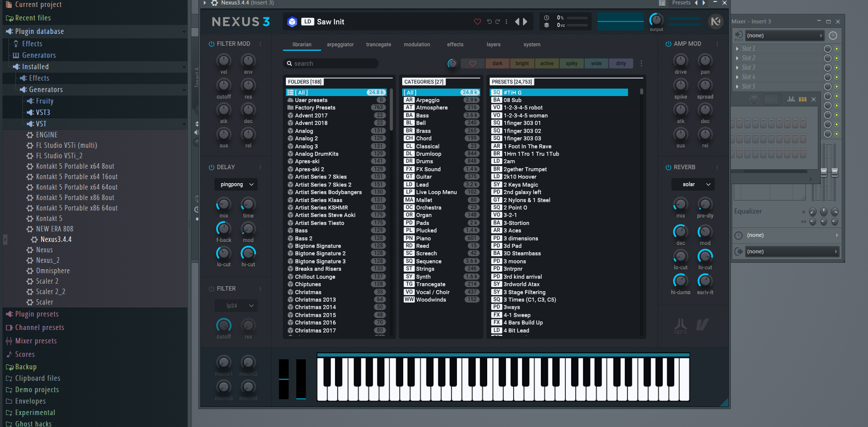Click the REVERB hi-cut knob
This screenshot has height=427, width=868.
click(x=705, y=256)
